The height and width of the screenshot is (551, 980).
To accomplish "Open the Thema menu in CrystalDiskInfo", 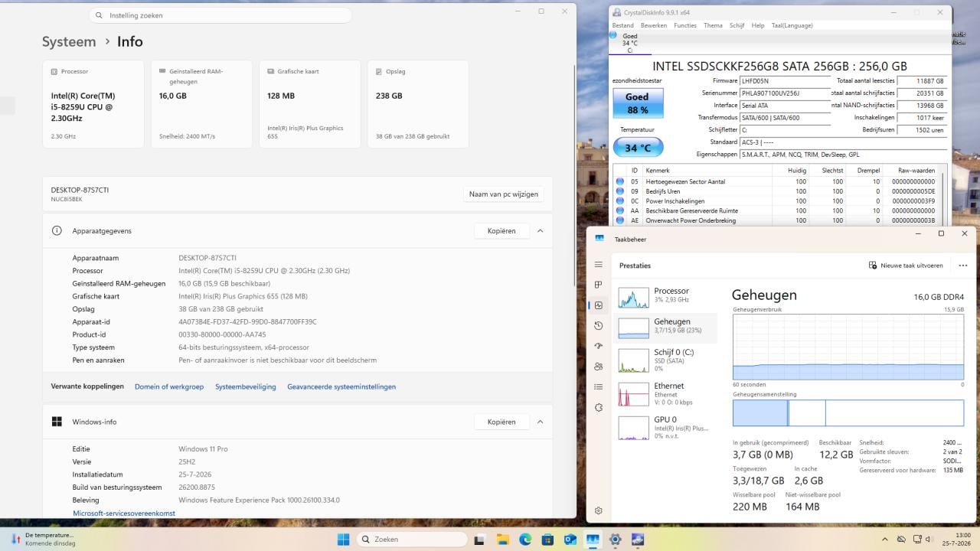I will click(x=713, y=25).
